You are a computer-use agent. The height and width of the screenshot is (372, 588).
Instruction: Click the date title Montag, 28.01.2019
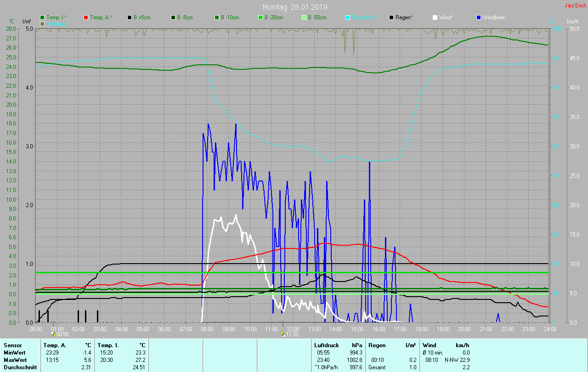pyautogui.click(x=295, y=7)
